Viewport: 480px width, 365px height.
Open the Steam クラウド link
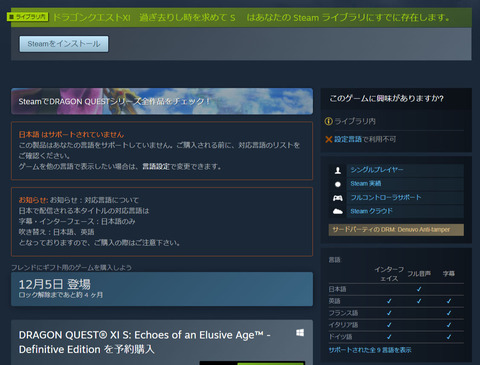pos(371,211)
